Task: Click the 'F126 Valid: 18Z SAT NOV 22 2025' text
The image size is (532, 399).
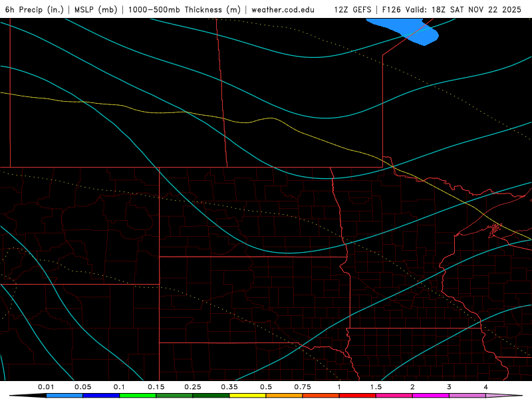Action: click(452, 9)
